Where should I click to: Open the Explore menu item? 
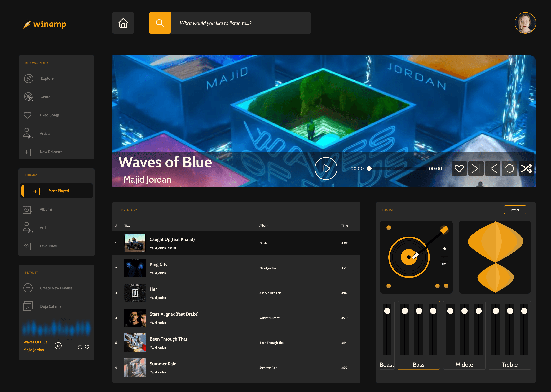[47, 78]
